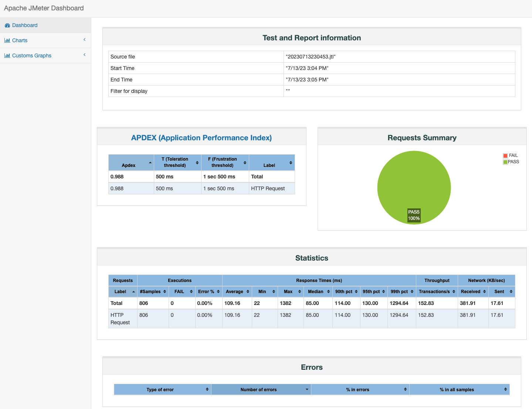532x409 pixels.
Task: Click the Test and Report information heading
Action: tap(312, 38)
